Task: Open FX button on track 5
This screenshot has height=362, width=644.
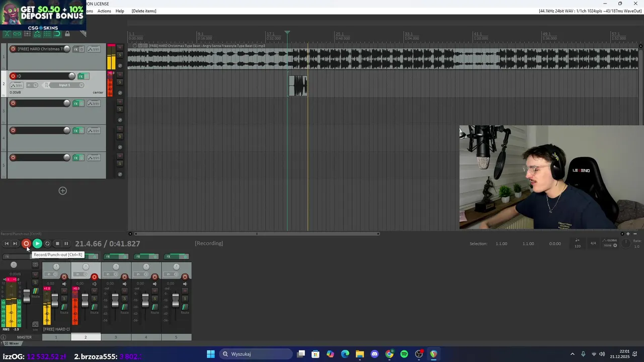Action: tap(76, 158)
